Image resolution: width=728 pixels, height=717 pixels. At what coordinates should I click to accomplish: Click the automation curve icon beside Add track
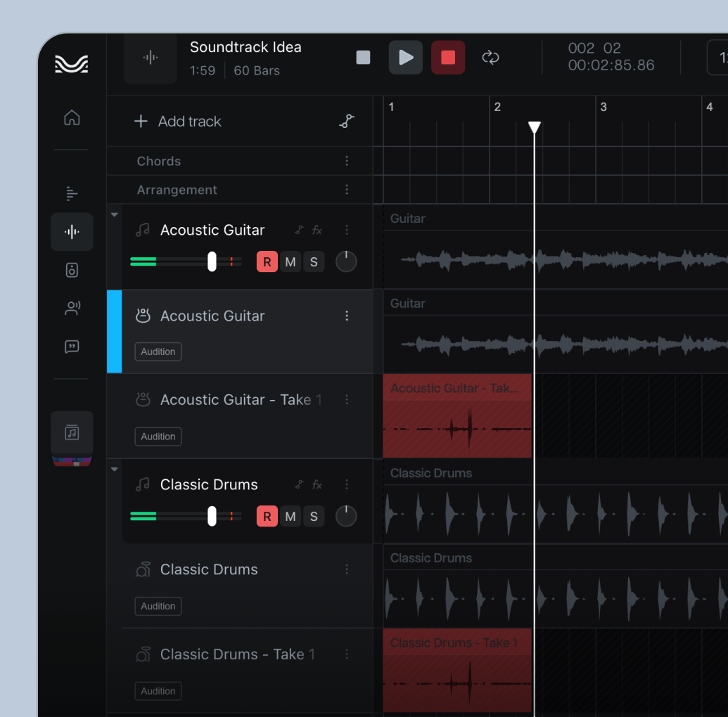(x=346, y=121)
